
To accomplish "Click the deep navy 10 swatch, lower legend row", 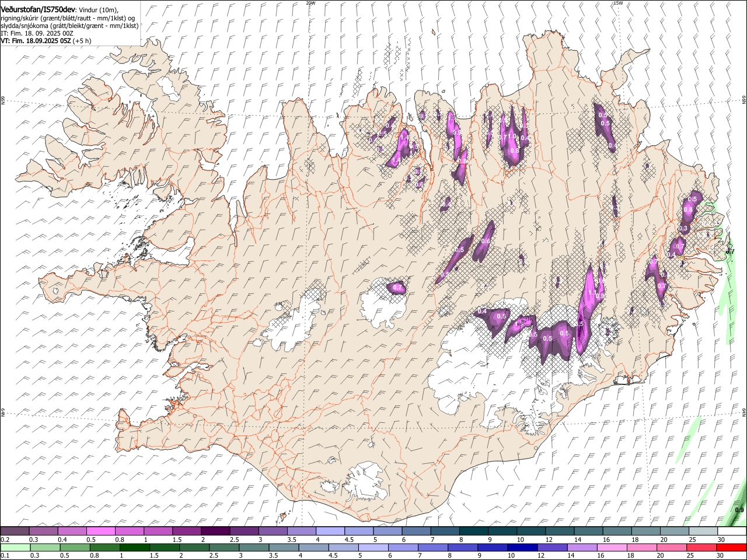I will [x=522, y=547].
